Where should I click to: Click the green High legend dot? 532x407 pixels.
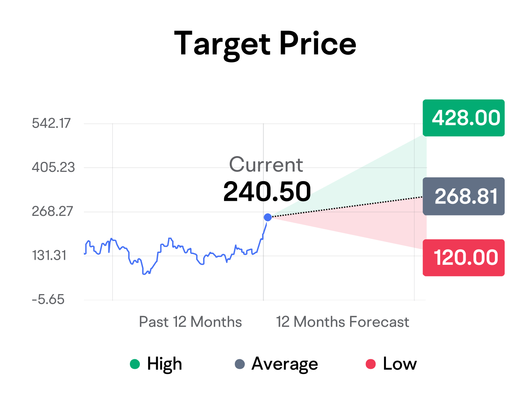[135, 364]
